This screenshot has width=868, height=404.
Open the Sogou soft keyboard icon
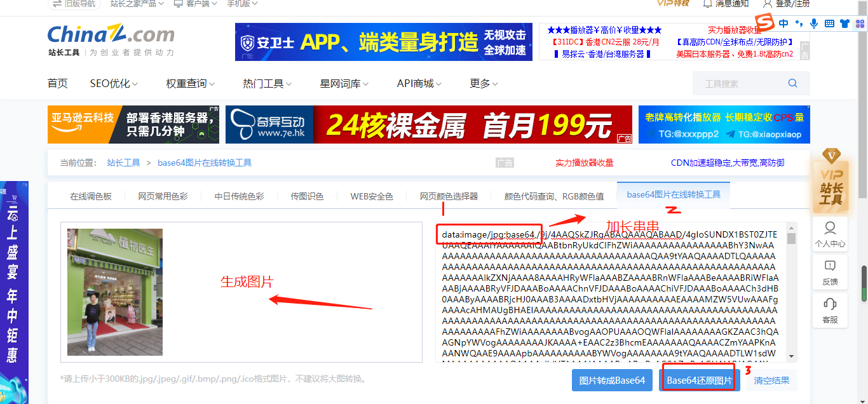pos(829,24)
